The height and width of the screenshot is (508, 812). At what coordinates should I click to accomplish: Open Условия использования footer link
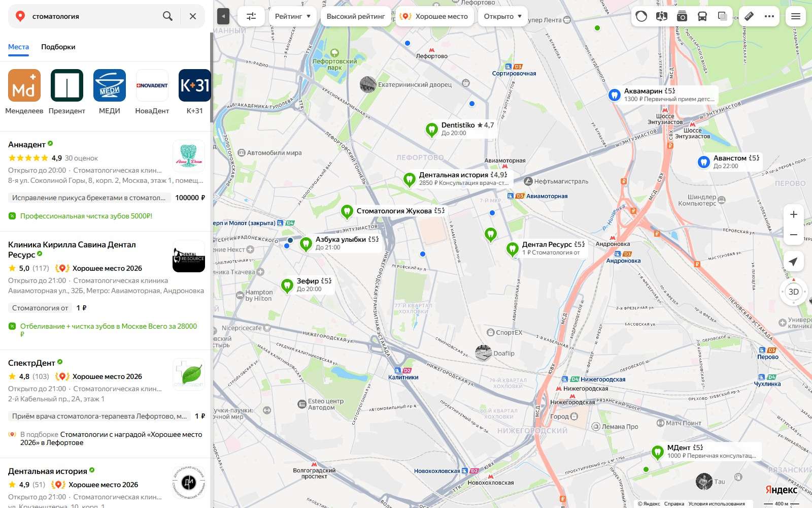point(717,504)
